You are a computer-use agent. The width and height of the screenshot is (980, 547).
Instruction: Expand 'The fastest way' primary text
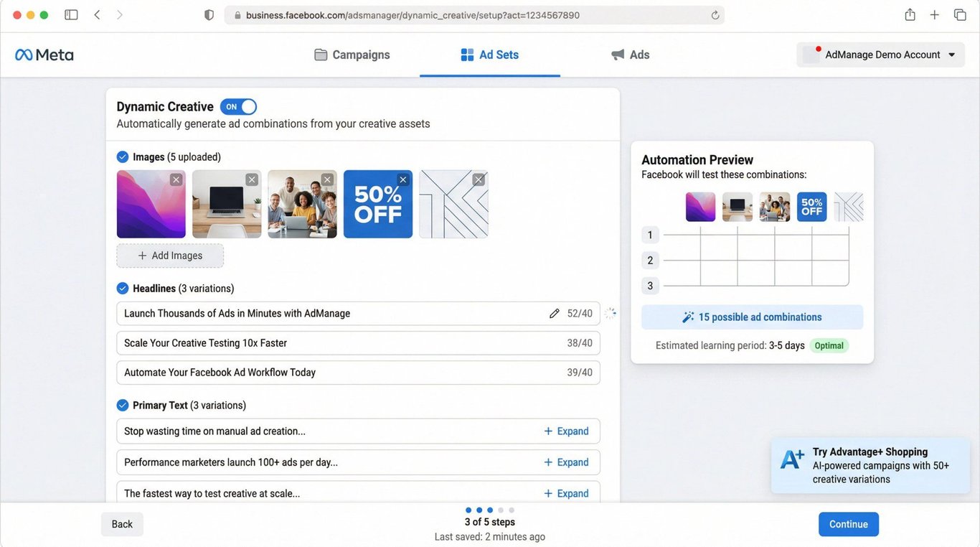(x=566, y=493)
